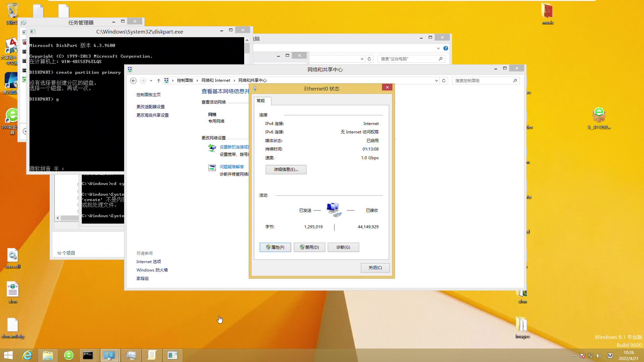The height and width of the screenshot is (362, 644).
Task: Click the Diagnose (诊断) button
Action: tap(343, 247)
